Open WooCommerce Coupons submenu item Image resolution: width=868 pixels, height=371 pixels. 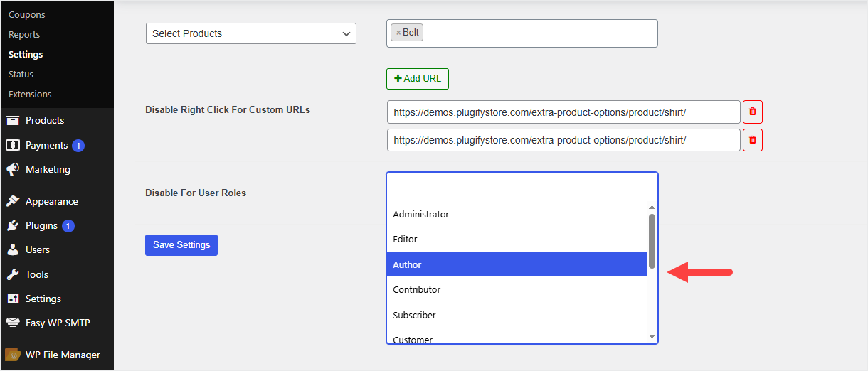tap(27, 14)
